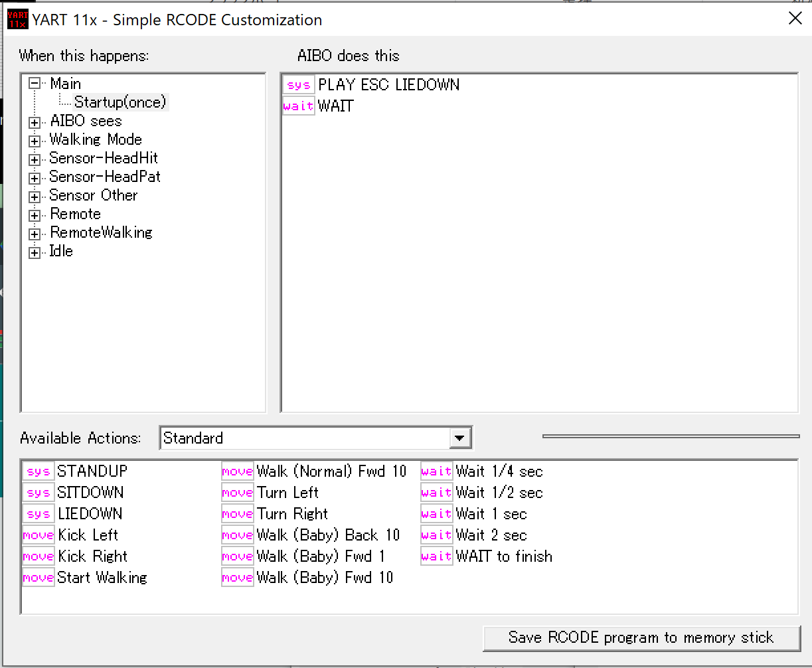The height and width of the screenshot is (668, 812).
Task: Expand the Remote tree node
Action: (x=35, y=215)
